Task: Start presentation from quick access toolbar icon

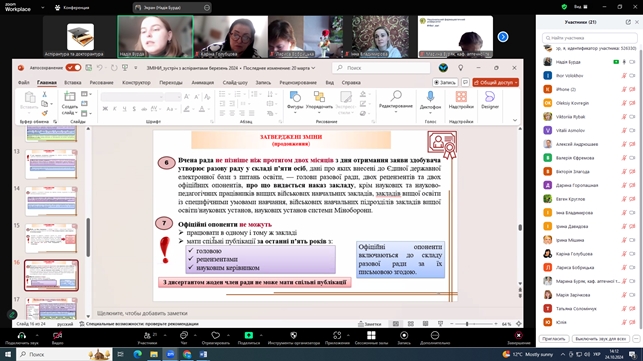Action: point(125,68)
